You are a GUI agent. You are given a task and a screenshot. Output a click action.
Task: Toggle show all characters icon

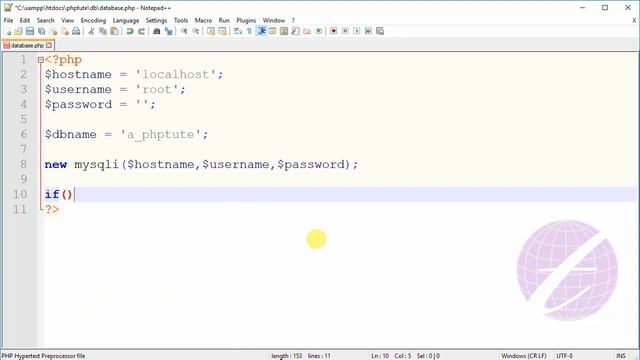pos(249,31)
